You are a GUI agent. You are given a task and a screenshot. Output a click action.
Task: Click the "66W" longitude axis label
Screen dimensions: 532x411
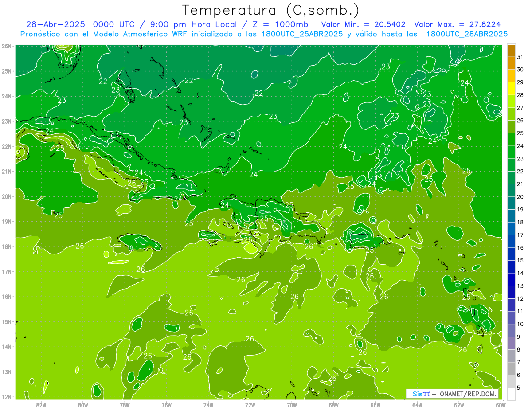click(x=375, y=404)
